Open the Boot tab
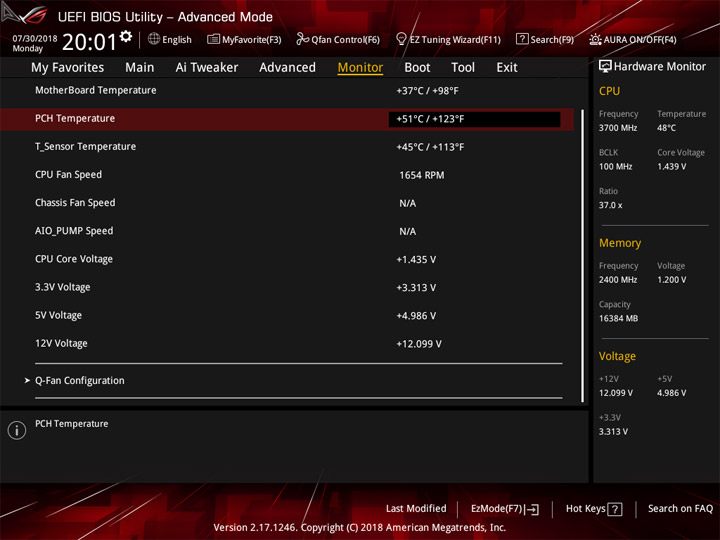 click(x=417, y=68)
